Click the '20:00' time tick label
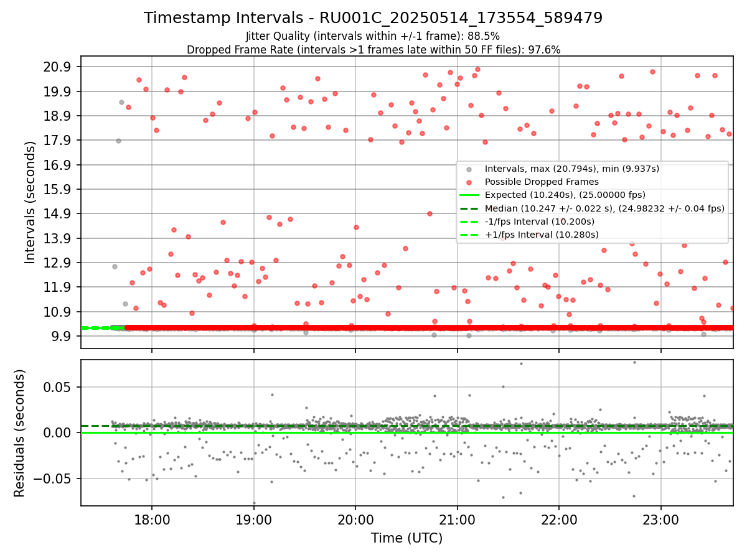This screenshot has height=560, width=747. (x=355, y=520)
